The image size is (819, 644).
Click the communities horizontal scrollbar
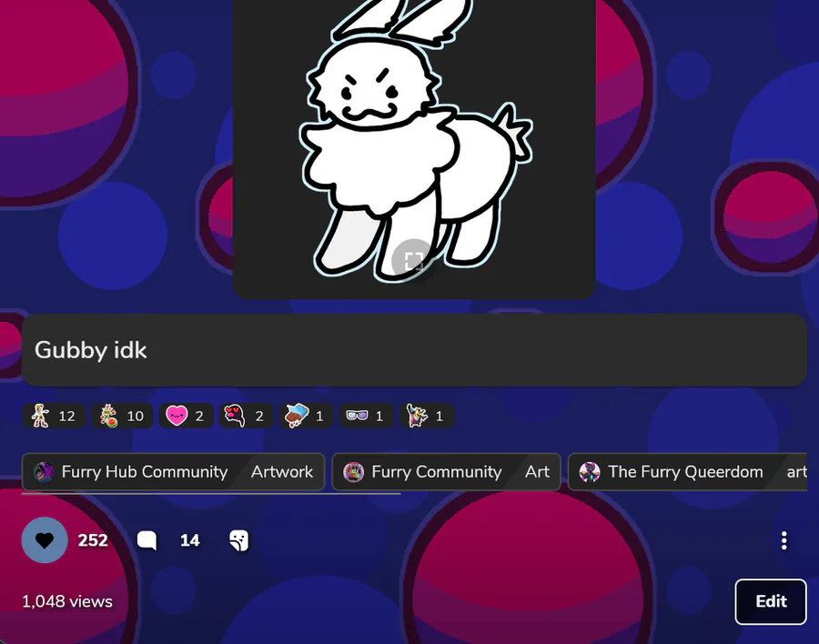211,494
